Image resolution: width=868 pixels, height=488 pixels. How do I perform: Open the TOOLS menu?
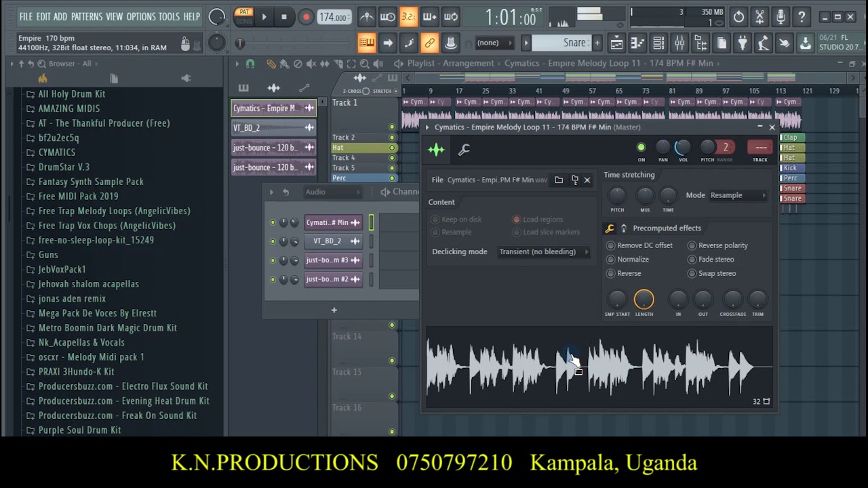[x=170, y=16]
